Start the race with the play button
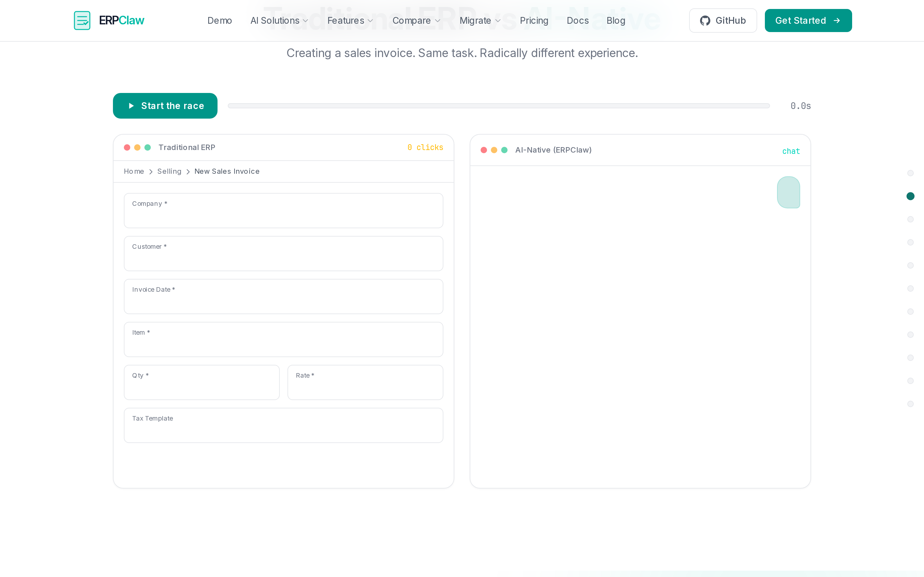924x577 pixels. click(x=165, y=106)
